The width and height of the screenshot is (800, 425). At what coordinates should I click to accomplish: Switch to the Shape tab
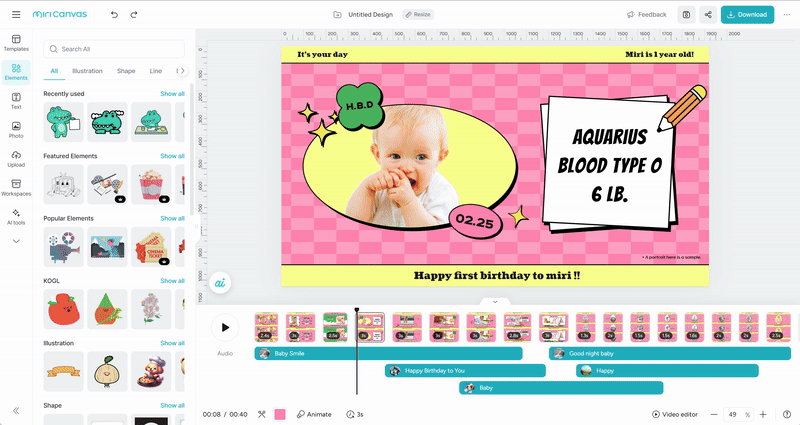126,71
